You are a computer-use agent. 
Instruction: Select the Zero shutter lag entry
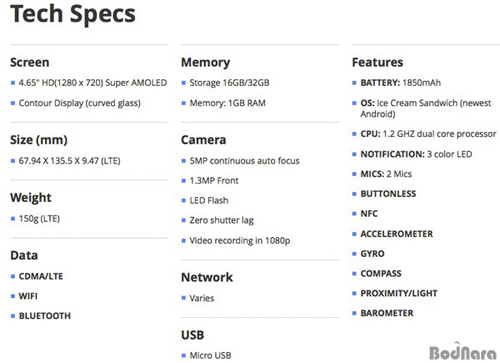(x=222, y=220)
